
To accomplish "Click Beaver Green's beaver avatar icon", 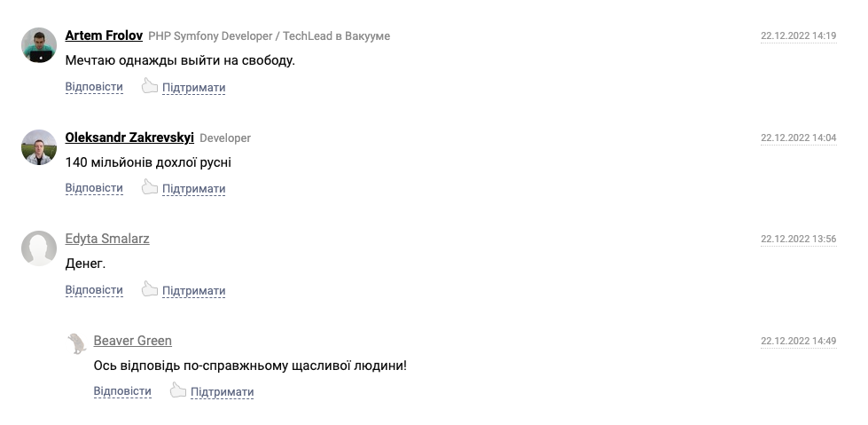I will 77,343.
